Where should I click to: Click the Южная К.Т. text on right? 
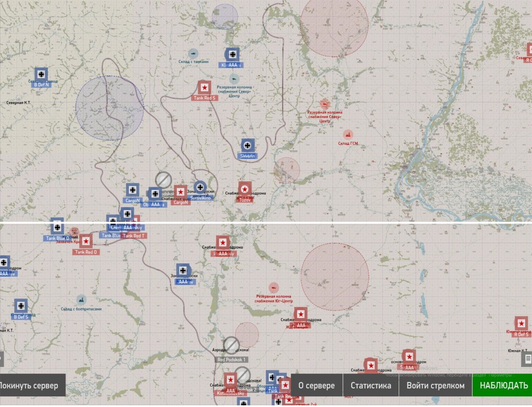point(518,351)
